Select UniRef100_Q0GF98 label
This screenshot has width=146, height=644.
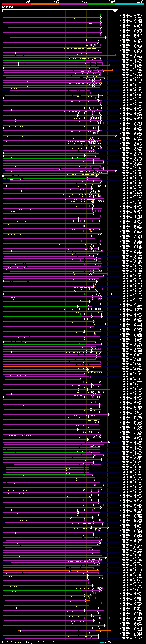[x=131, y=53]
